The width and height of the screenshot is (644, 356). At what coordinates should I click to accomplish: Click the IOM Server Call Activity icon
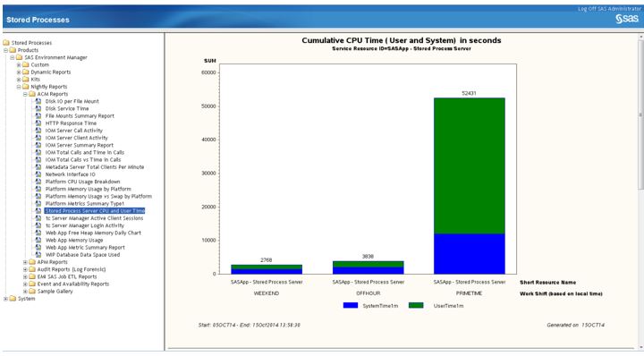(38, 131)
